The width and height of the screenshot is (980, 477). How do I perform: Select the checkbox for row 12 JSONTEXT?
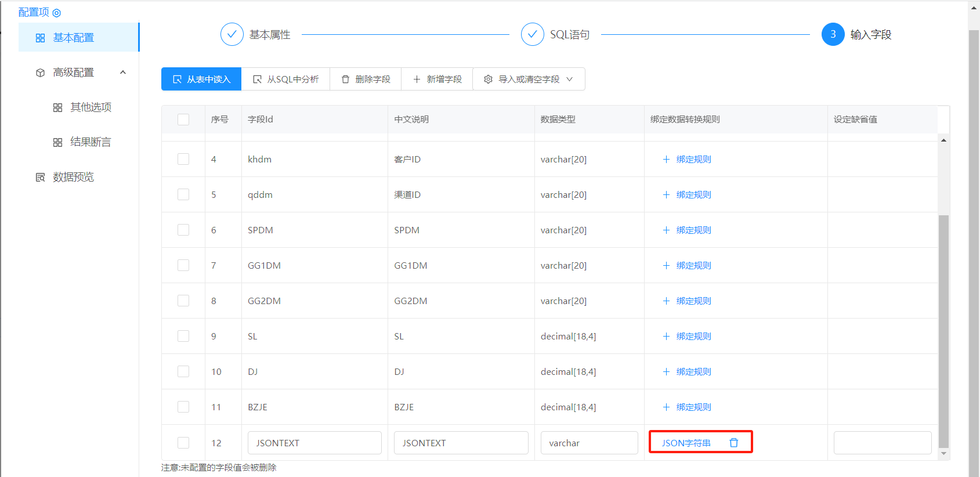(183, 443)
